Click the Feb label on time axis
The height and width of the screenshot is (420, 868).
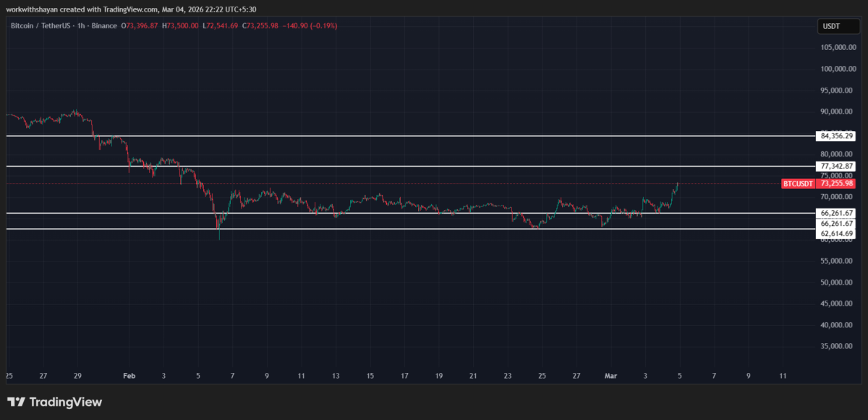click(x=129, y=376)
